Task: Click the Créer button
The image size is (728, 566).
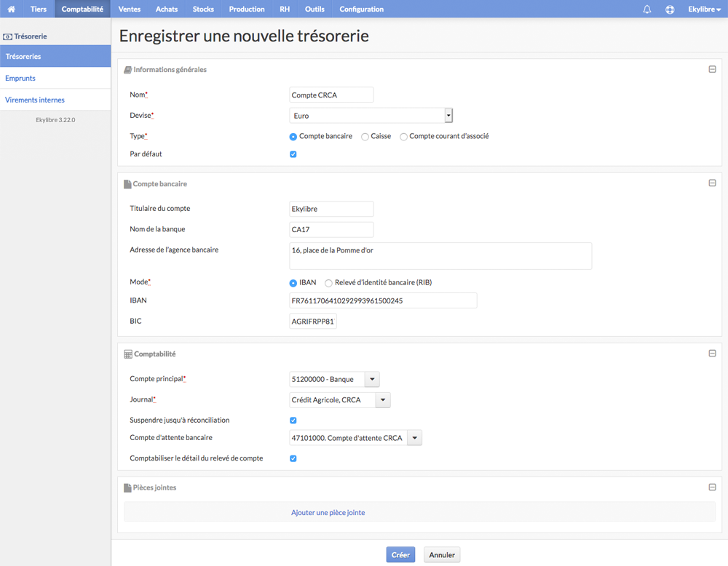Action: [x=400, y=555]
